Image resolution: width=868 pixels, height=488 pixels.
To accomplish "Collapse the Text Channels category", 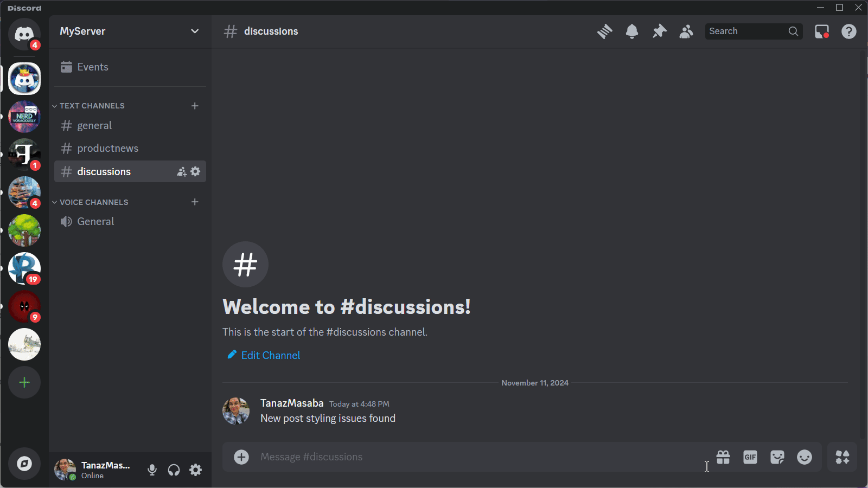I will pos(88,106).
